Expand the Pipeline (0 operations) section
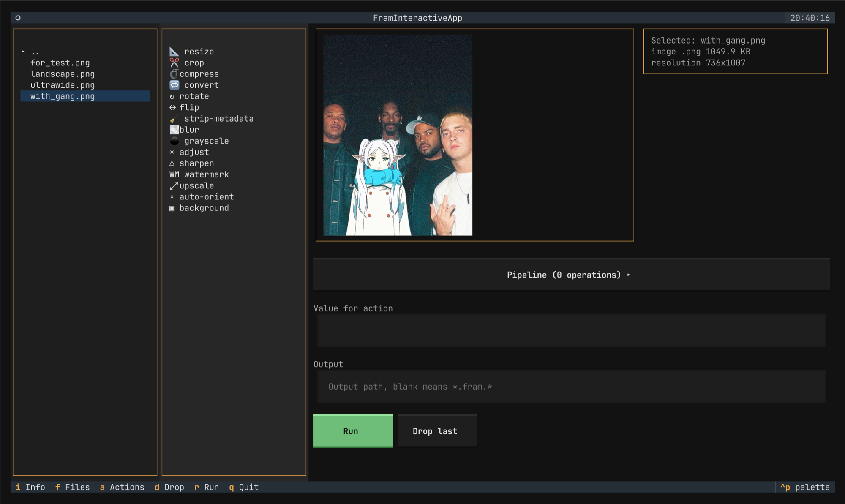The width and height of the screenshot is (845, 504). [x=572, y=275]
